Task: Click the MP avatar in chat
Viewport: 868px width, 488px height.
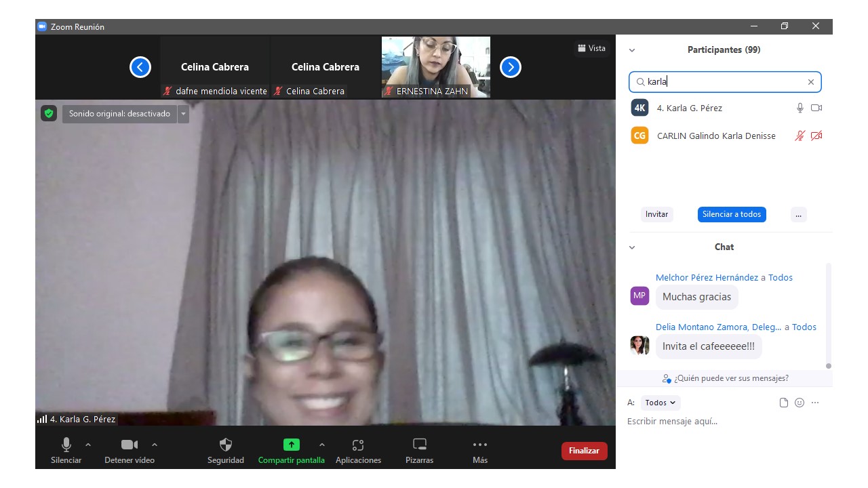Action: (x=639, y=296)
